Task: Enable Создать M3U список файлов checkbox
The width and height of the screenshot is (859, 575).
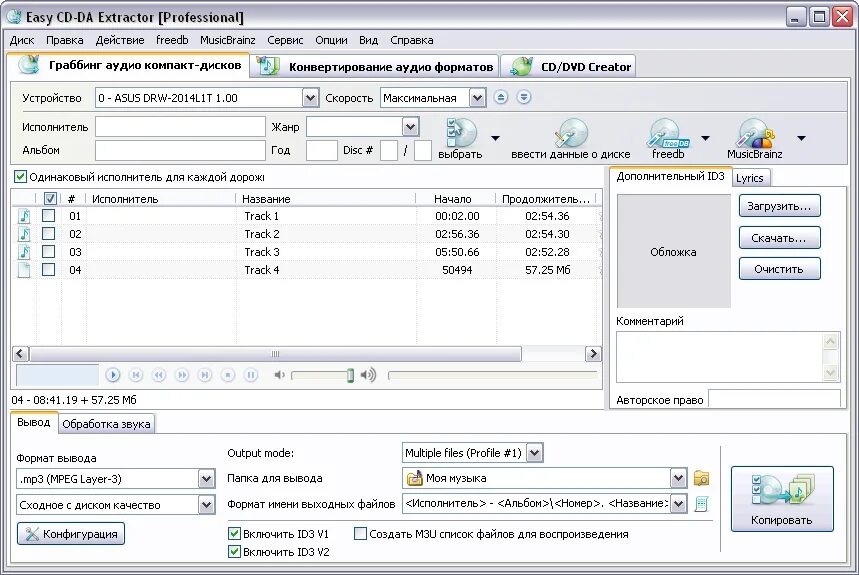Action: 360,533
